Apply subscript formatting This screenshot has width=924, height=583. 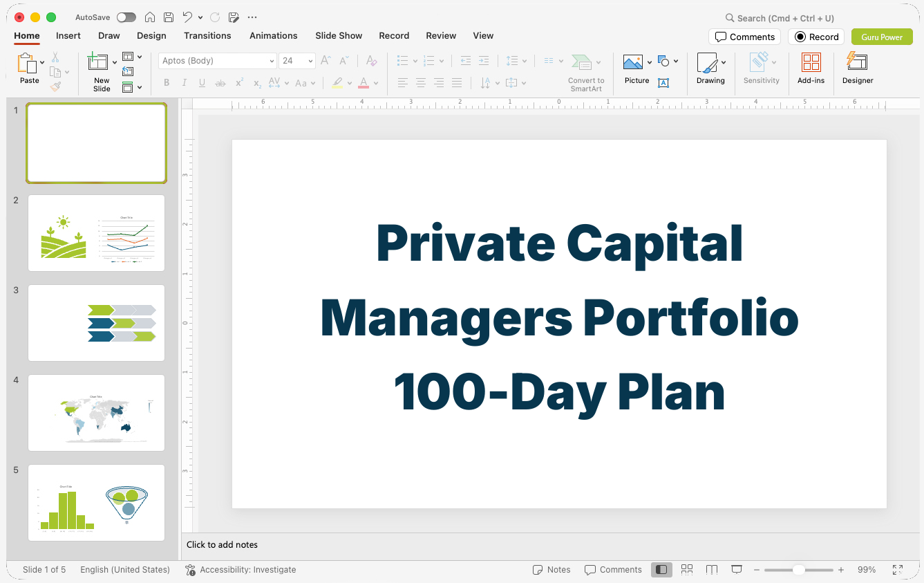[257, 83]
